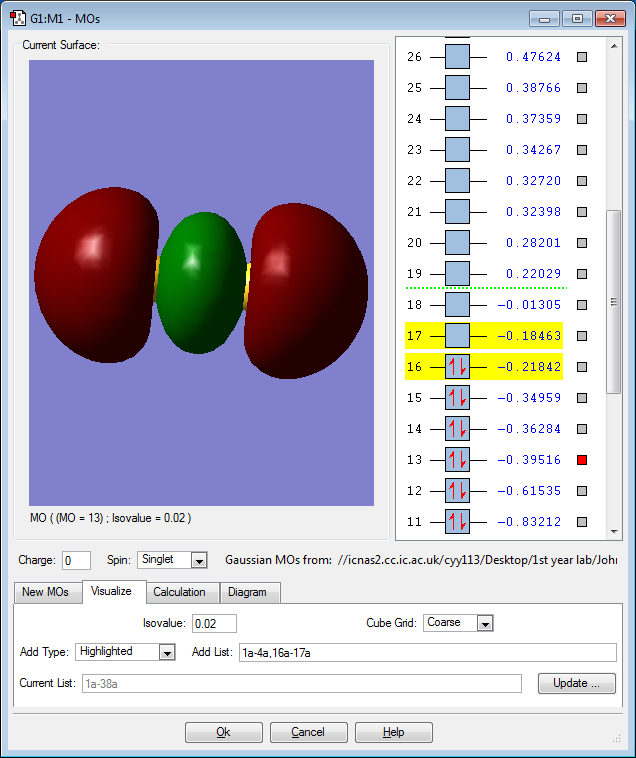636x758 pixels.
Task: Toggle surface marker for orbital 17
Action: coord(582,336)
